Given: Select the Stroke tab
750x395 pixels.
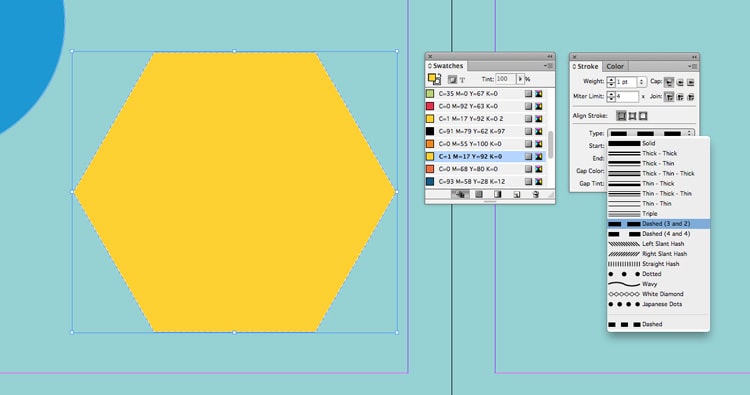Looking at the screenshot, I should pos(585,66).
